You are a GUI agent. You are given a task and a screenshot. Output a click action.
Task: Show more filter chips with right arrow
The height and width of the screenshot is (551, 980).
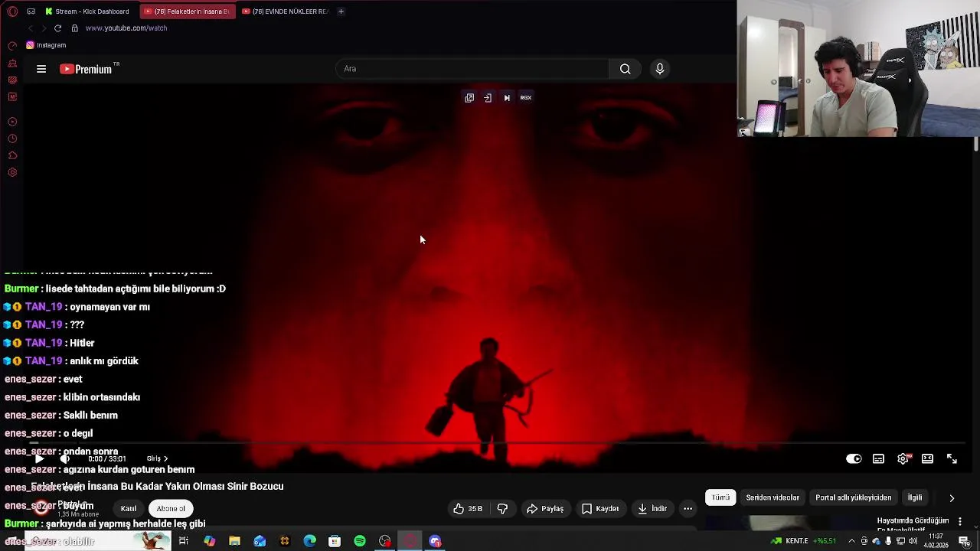pos(952,498)
